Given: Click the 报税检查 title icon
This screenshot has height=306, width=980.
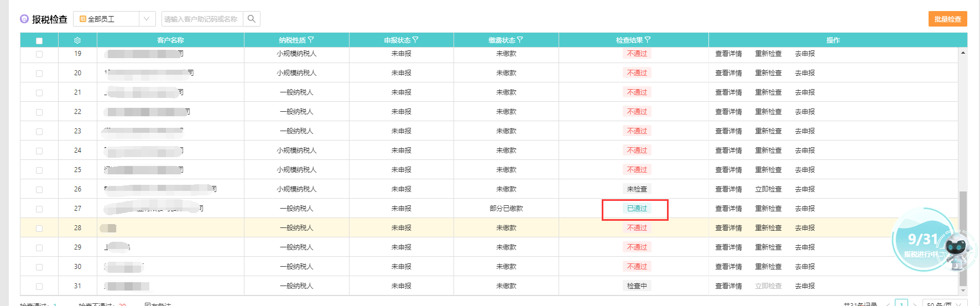Looking at the screenshot, I should click(x=24, y=19).
